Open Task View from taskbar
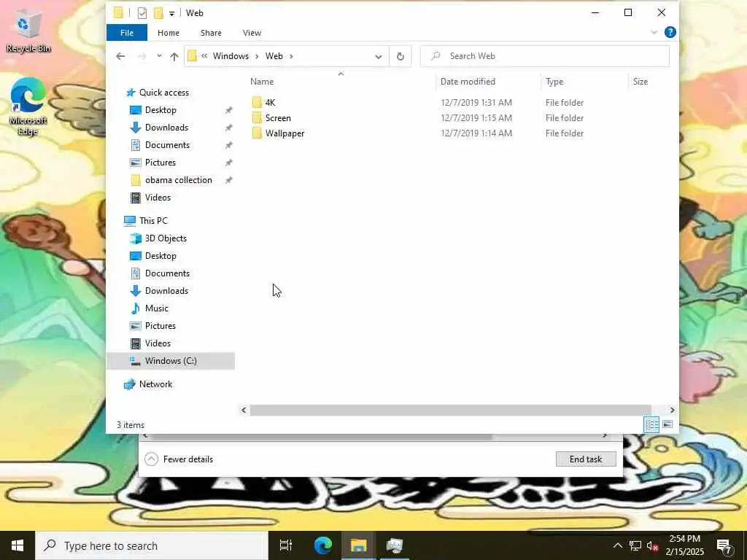The image size is (747, 560). 286,545
